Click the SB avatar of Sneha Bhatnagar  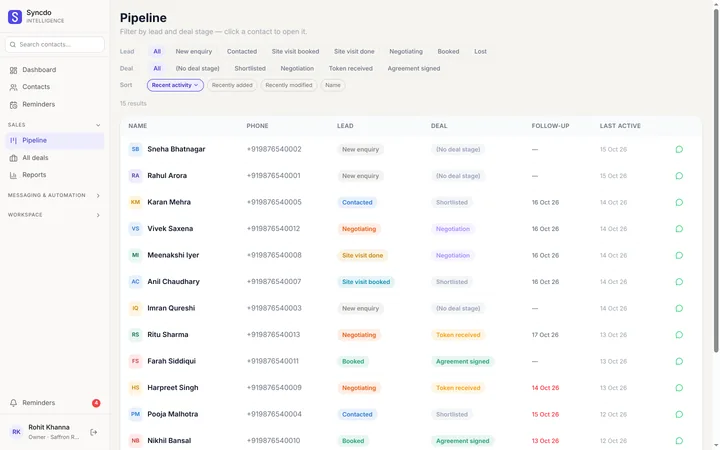click(135, 149)
